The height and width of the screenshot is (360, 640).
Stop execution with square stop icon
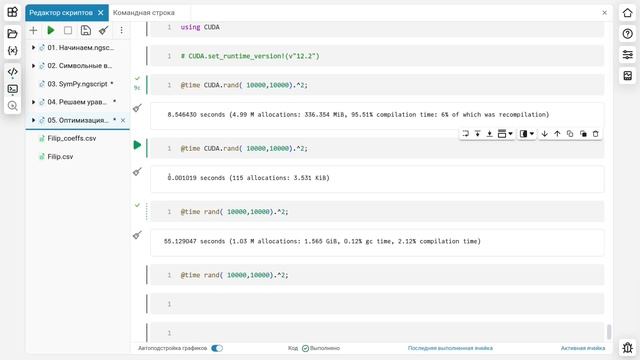coord(68,30)
